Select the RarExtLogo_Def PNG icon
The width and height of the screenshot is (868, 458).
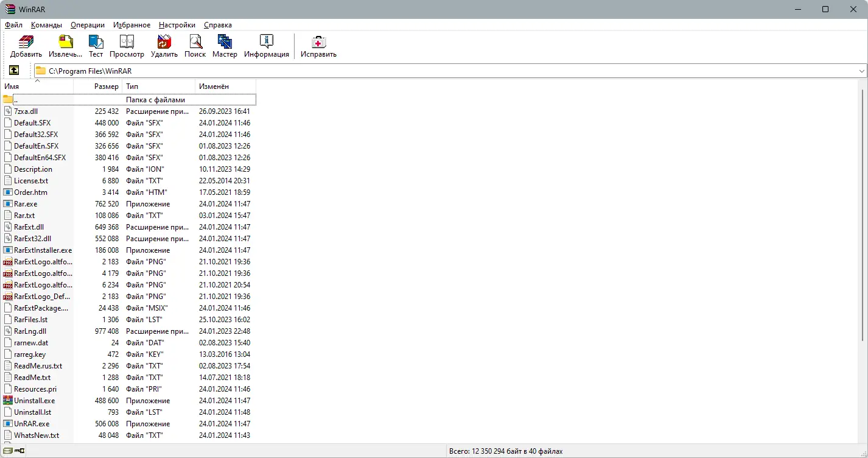[x=8, y=297]
